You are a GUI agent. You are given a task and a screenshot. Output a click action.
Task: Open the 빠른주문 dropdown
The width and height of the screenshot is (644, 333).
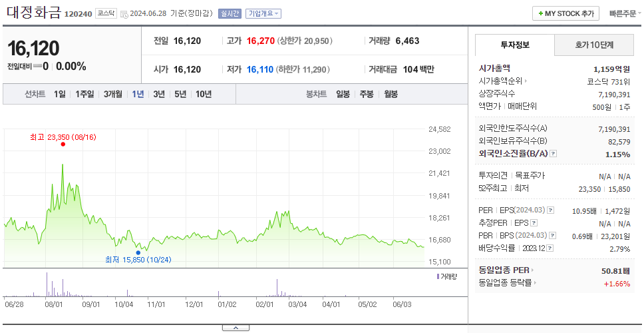pyautogui.click(x=625, y=13)
